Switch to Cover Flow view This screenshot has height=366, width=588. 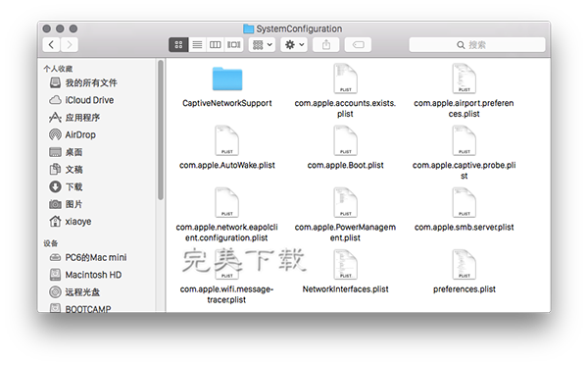click(233, 45)
